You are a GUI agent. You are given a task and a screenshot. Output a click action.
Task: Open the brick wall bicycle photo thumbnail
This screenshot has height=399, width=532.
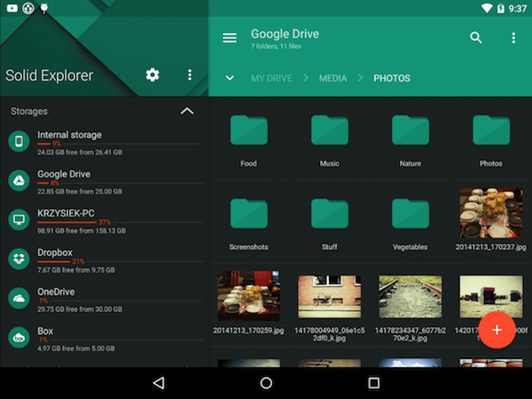[x=330, y=296]
